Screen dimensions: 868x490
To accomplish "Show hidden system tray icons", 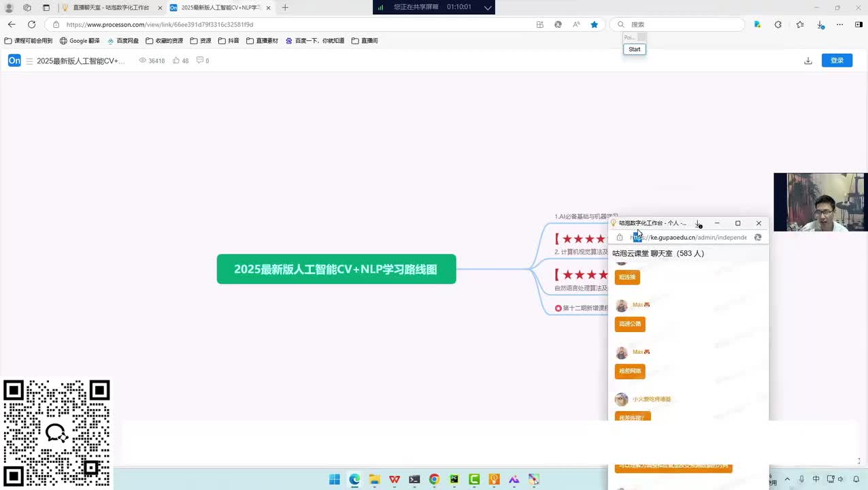I will click(x=787, y=479).
